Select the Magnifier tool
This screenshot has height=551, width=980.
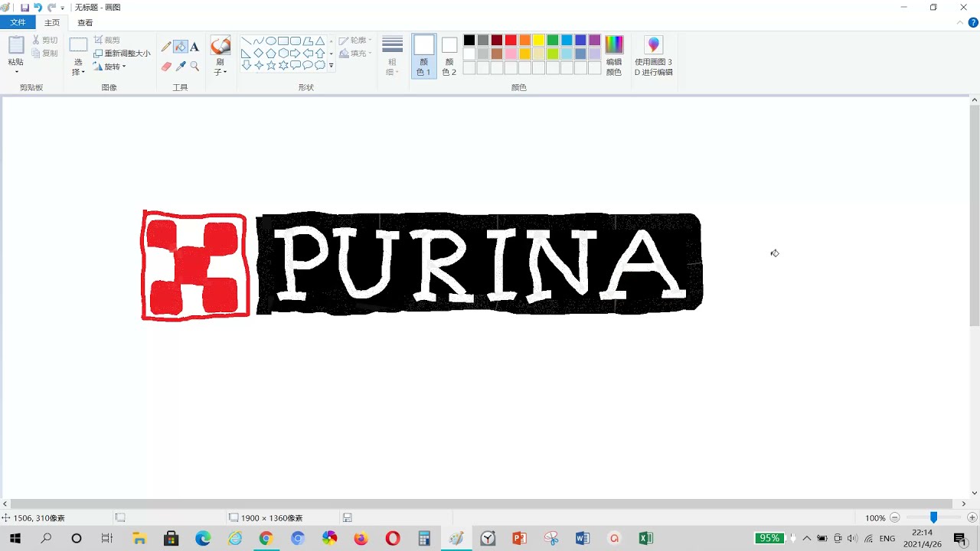pos(194,67)
